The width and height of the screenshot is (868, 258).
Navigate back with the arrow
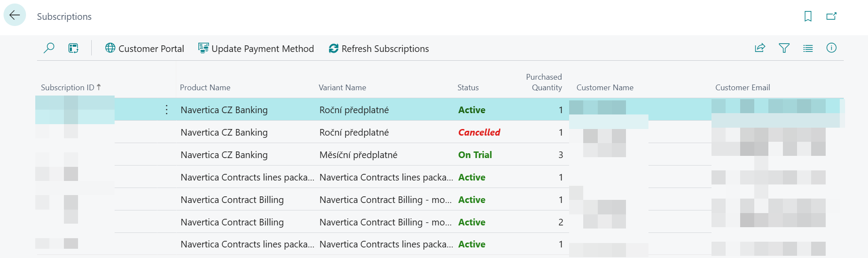coord(14,16)
